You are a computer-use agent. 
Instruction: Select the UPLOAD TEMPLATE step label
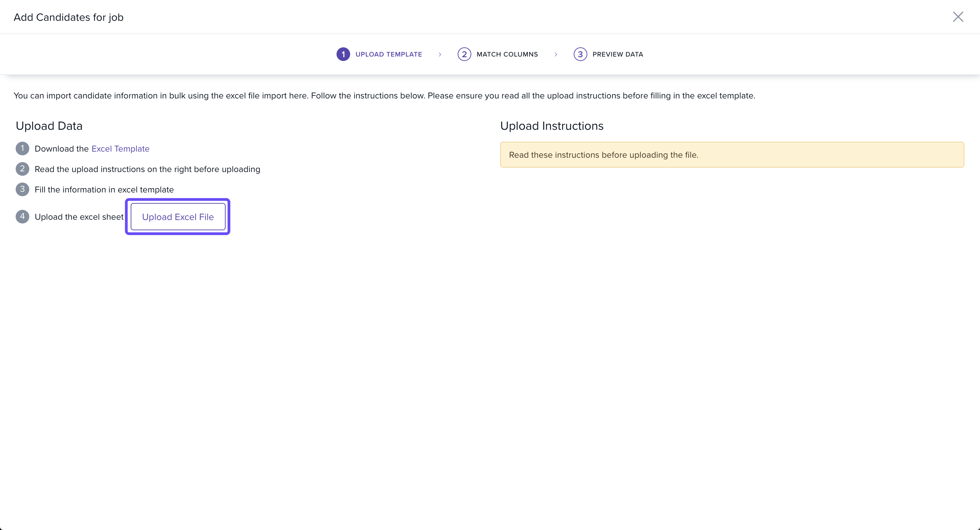click(388, 54)
